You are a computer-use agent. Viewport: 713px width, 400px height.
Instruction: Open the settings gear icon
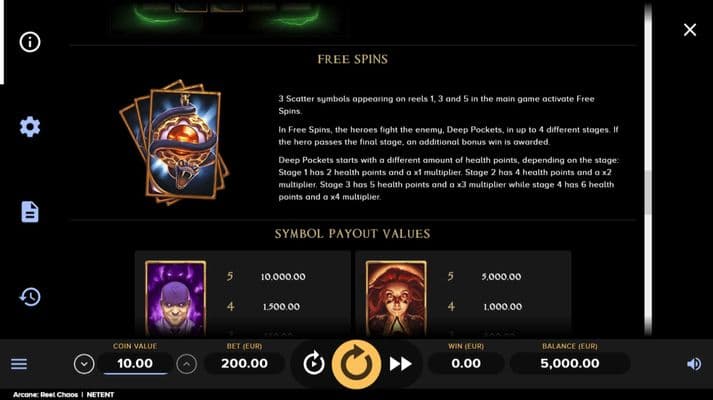pyautogui.click(x=30, y=127)
